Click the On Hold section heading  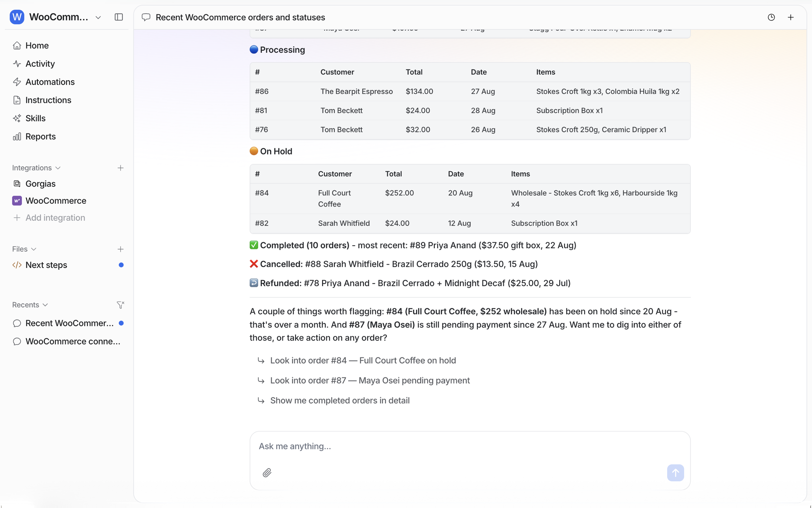click(271, 151)
